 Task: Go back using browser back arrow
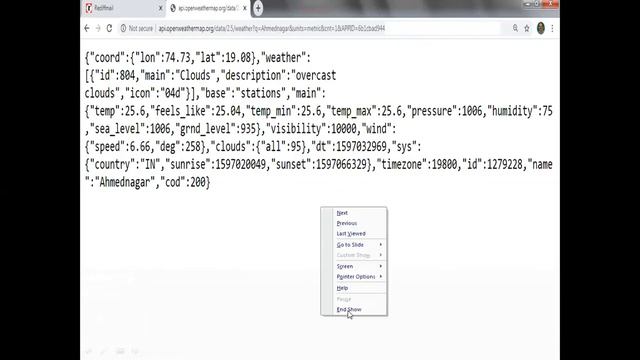[87, 28]
